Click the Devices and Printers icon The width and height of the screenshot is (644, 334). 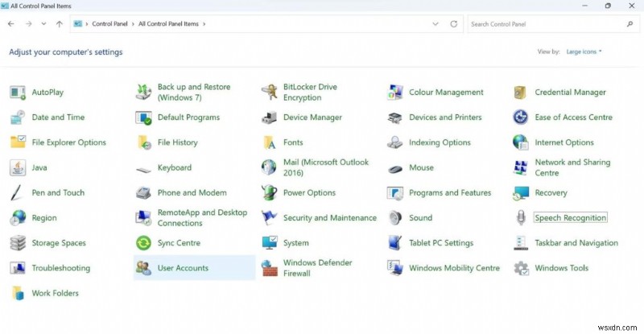click(x=394, y=118)
